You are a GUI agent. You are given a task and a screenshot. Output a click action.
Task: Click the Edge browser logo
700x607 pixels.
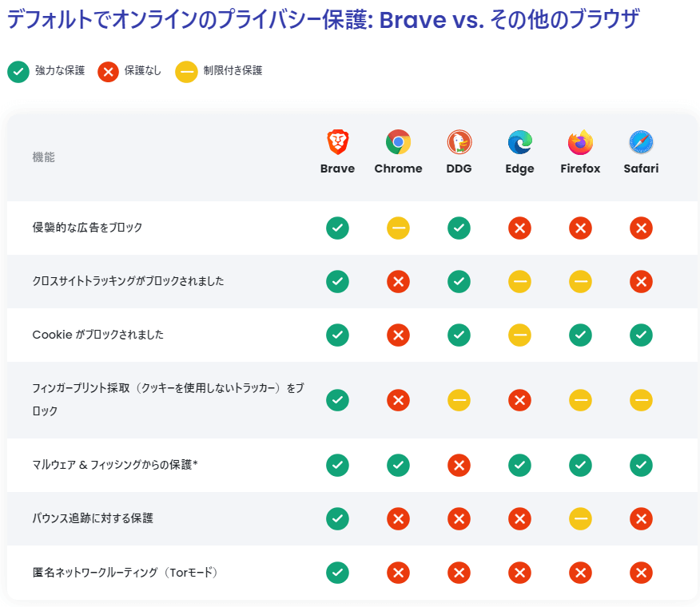pyautogui.click(x=519, y=142)
